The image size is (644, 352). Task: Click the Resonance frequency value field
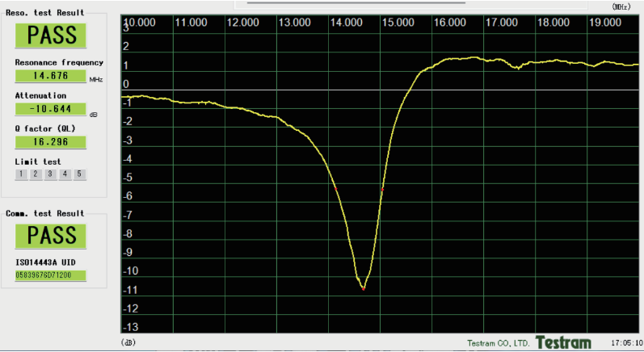pyautogui.click(x=50, y=76)
